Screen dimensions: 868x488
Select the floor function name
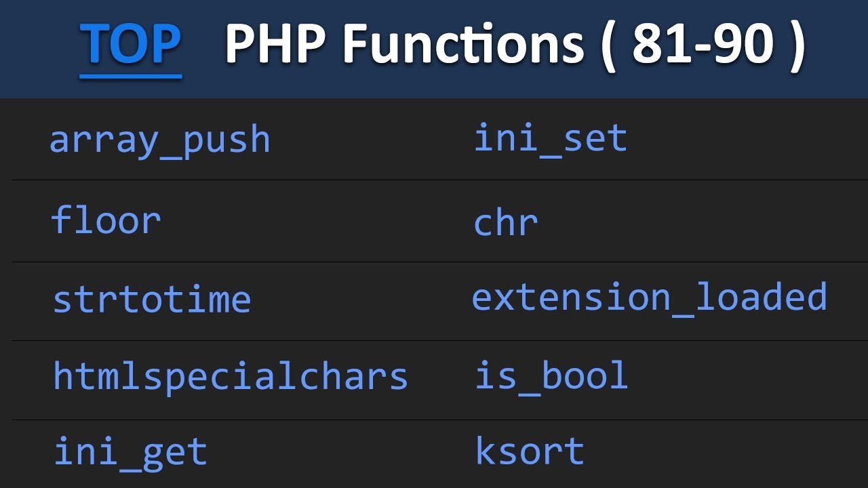(106, 220)
